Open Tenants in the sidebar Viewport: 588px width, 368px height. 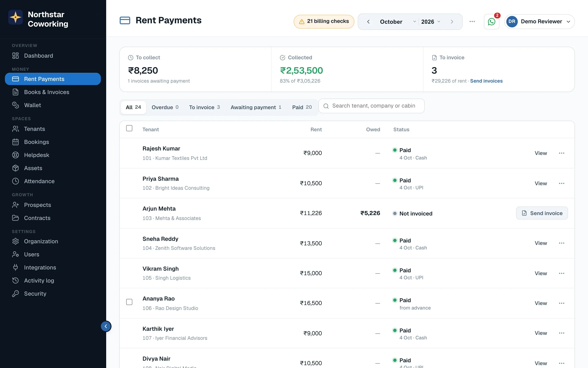pyautogui.click(x=53, y=129)
